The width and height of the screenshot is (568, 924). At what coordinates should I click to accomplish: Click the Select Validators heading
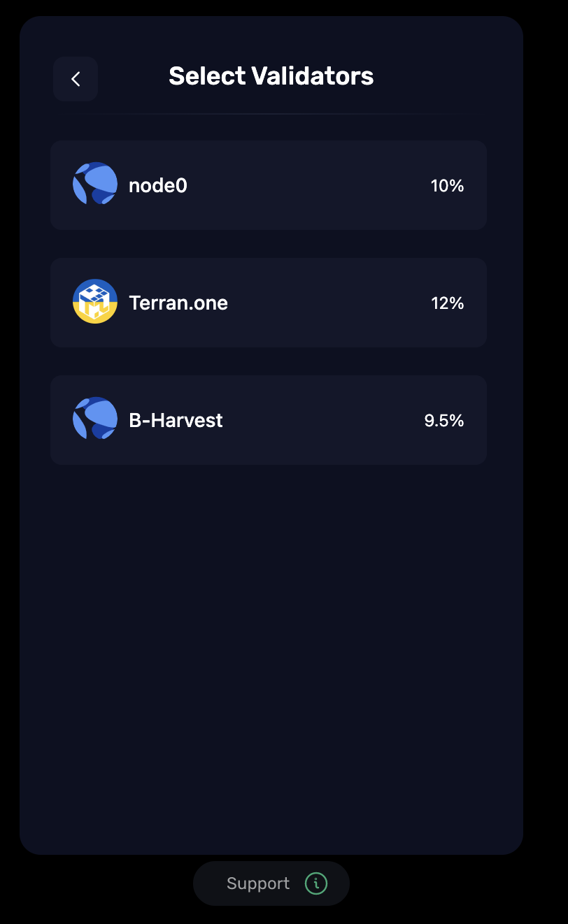click(x=271, y=76)
